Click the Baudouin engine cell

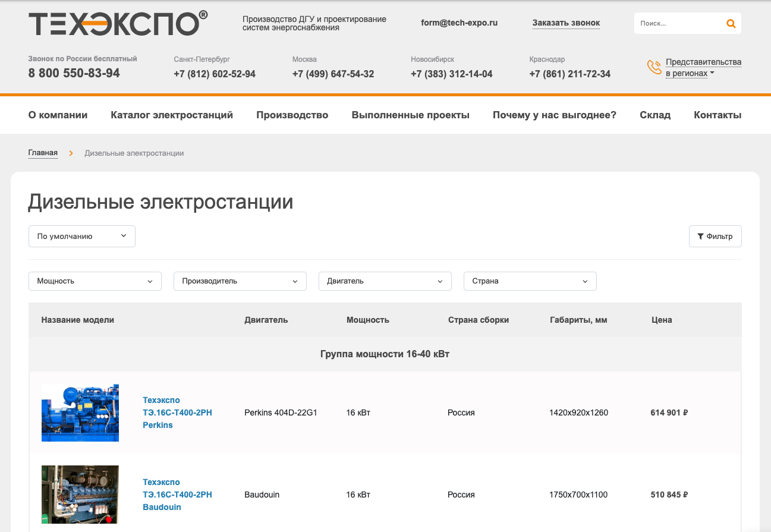262,495
